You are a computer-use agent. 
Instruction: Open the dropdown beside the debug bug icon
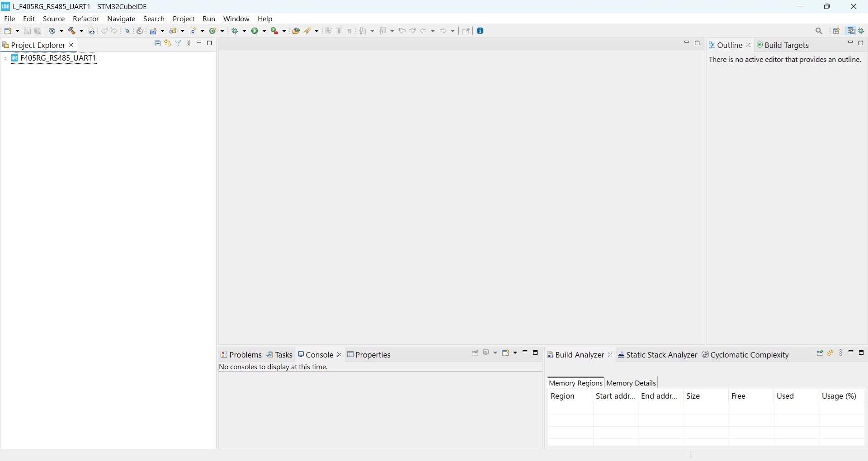(x=245, y=32)
